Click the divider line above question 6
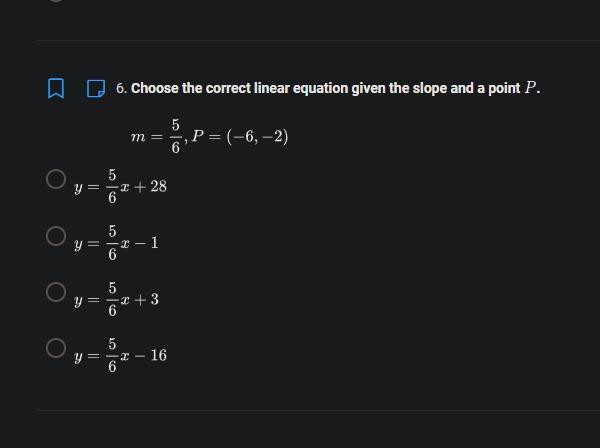 318,40
